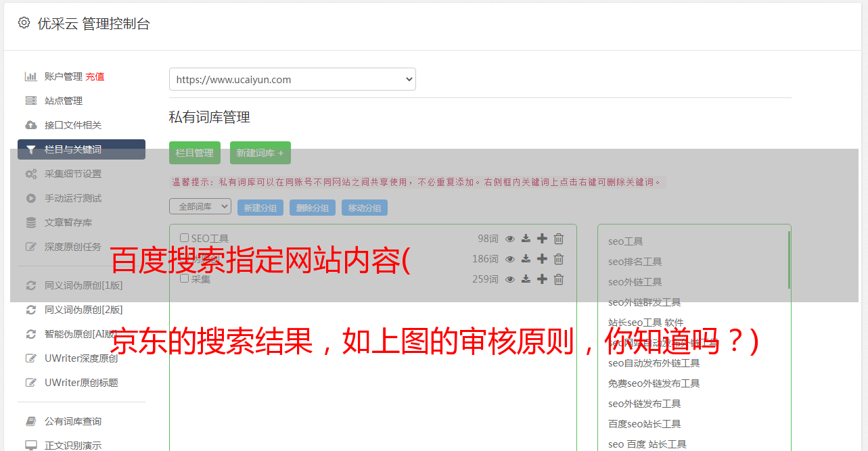The height and width of the screenshot is (451, 868).
Task: Select keyword seo外链工具
Action: pos(635,282)
